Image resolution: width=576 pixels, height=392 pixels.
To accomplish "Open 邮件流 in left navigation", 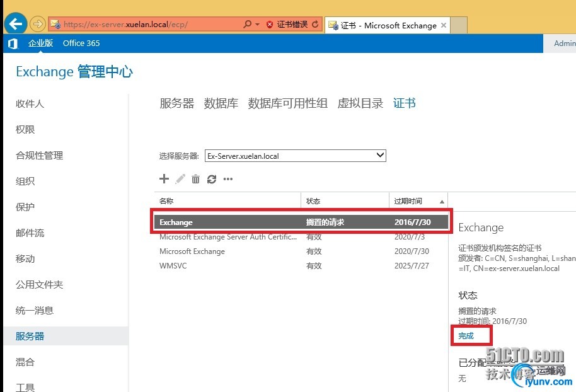I will (x=30, y=233).
